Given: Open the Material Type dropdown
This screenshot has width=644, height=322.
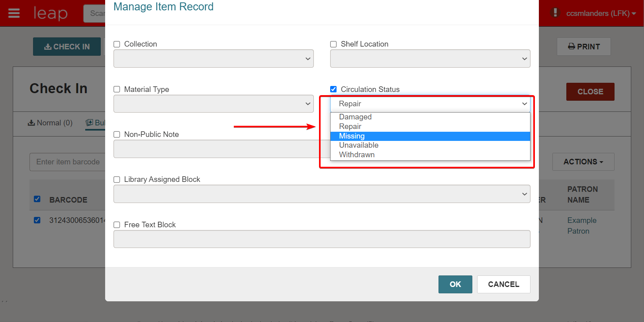Looking at the screenshot, I should (x=213, y=104).
